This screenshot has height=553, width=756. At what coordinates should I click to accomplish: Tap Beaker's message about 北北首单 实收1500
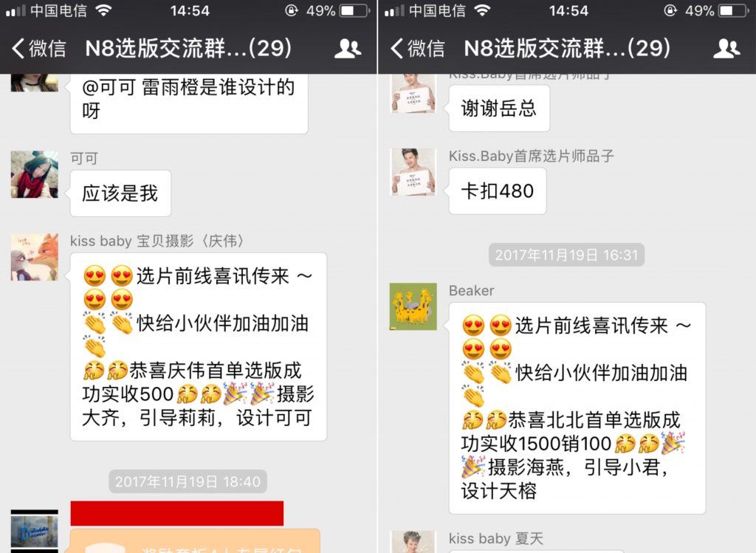(x=577, y=408)
